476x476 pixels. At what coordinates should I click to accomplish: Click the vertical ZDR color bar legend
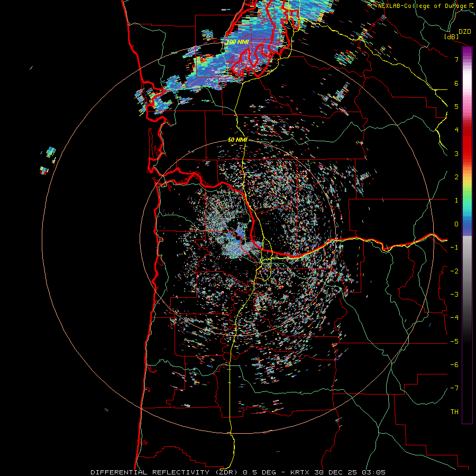pos(467,235)
